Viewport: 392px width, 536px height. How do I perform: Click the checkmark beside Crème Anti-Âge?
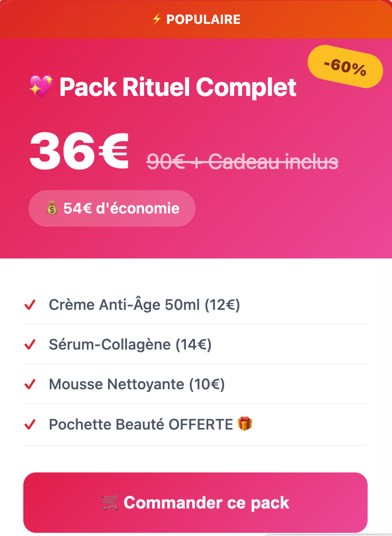coord(30,305)
